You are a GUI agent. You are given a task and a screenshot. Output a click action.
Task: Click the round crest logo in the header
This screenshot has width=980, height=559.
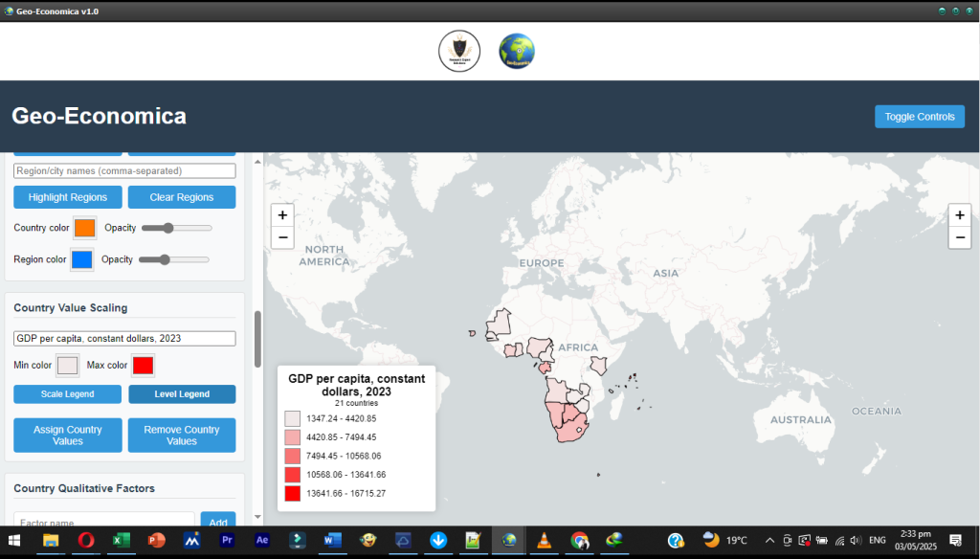(458, 51)
